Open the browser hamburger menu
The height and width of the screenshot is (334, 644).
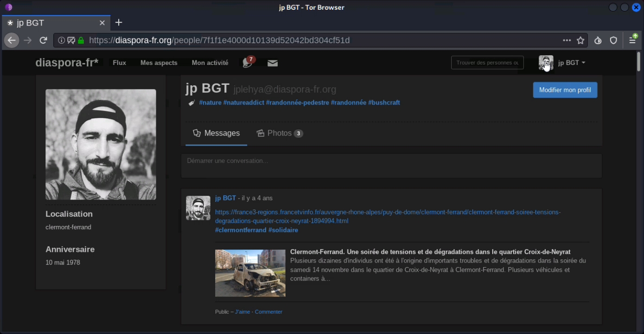[632, 40]
